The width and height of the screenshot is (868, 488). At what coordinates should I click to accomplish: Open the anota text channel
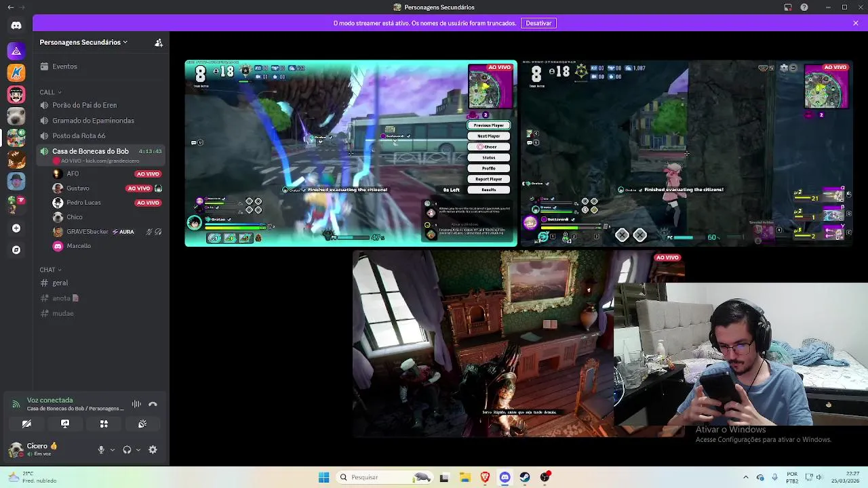[x=101, y=298]
